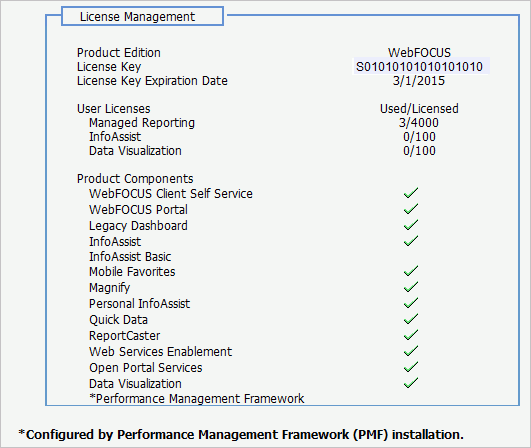Click the WebFOCUS Client Self Service checkmark
This screenshot has width=531, height=448.
tap(411, 193)
